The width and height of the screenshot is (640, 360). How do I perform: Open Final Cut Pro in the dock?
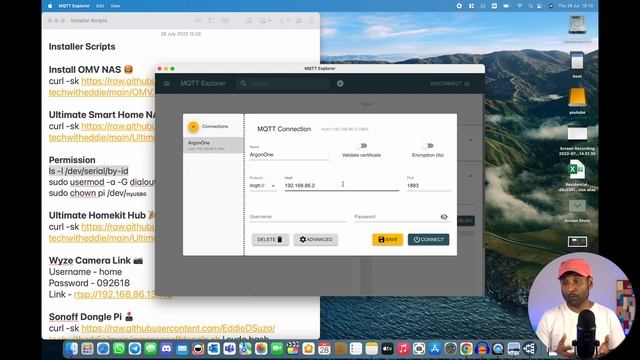coord(293,349)
